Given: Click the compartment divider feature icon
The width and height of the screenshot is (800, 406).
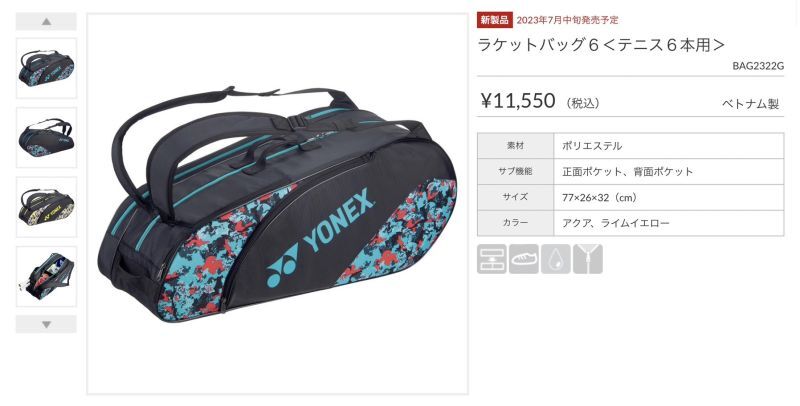Looking at the screenshot, I should coord(492,259).
